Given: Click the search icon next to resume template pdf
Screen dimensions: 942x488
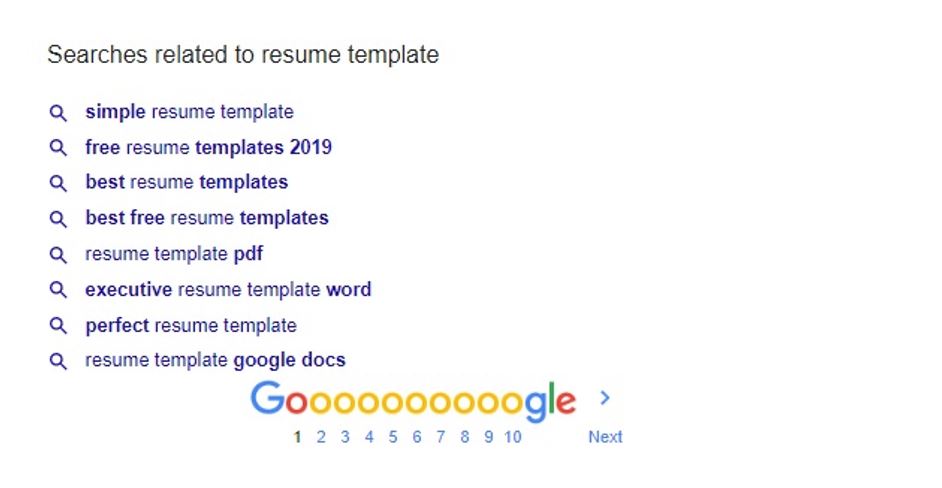Looking at the screenshot, I should [x=58, y=255].
